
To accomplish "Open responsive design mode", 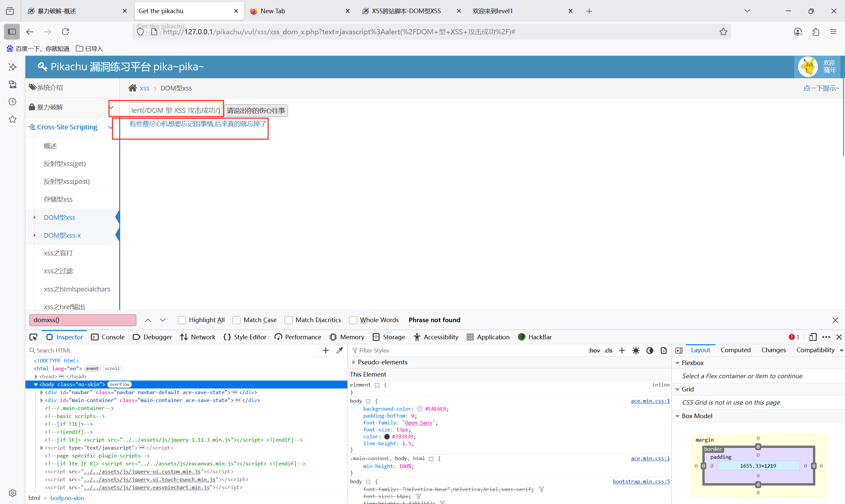I will tap(813, 337).
